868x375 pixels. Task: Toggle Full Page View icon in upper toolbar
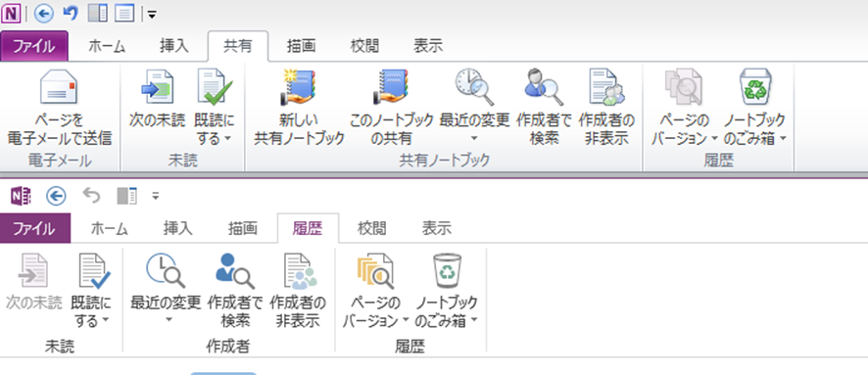point(124,13)
